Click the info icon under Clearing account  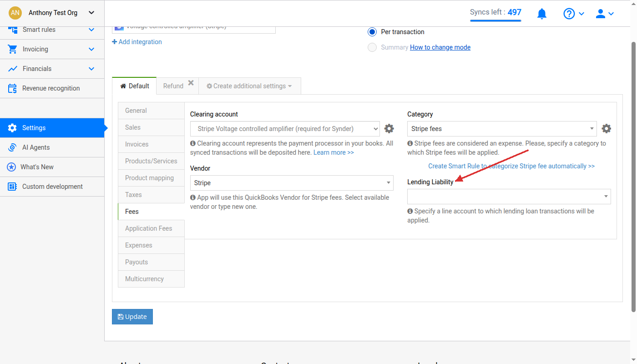193,143
